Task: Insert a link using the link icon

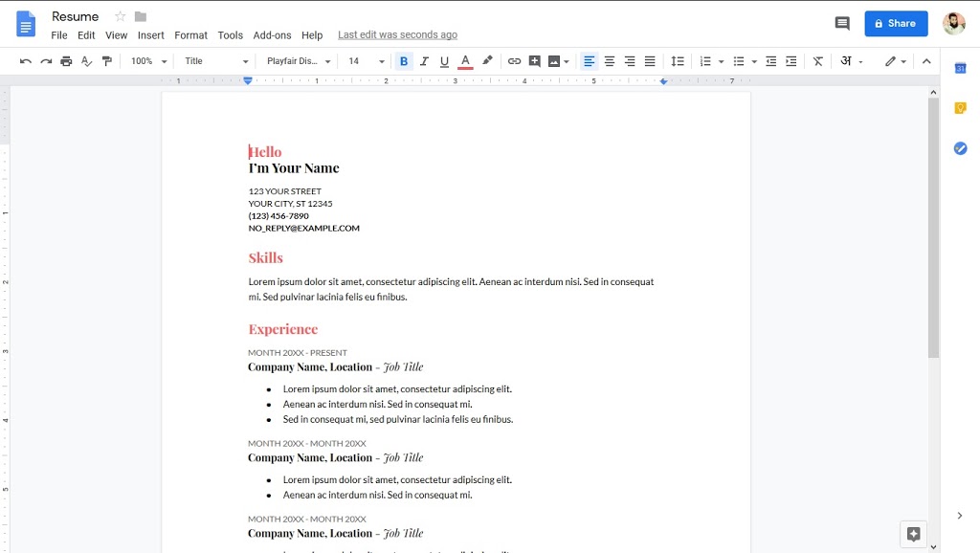Action: click(514, 61)
